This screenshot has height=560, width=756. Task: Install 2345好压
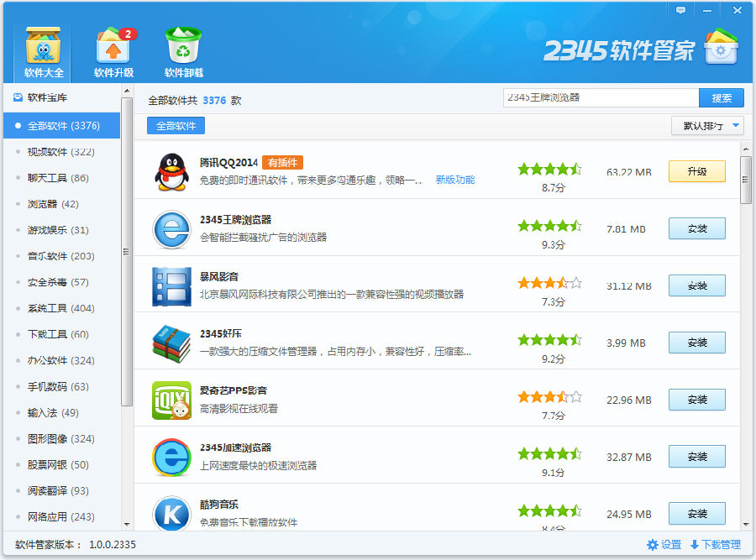click(696, 343)
